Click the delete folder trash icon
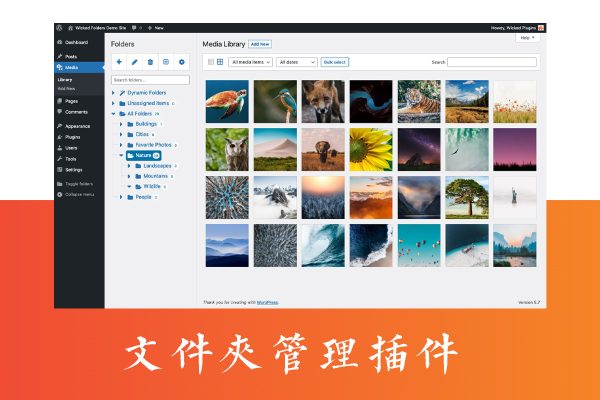600x400 pixels. coord(150,62)
